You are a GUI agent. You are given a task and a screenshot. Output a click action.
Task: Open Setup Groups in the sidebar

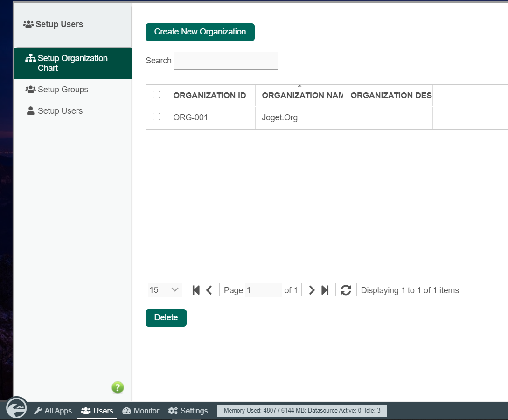(x=63, y=90)
